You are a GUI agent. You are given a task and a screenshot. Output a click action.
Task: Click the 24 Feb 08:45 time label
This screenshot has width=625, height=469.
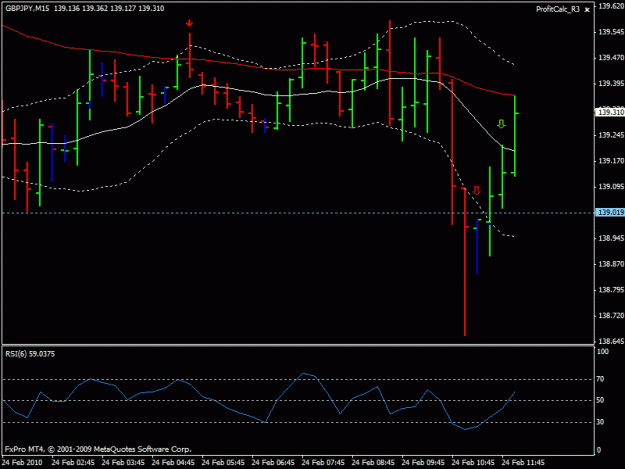click(x=373, y=463)
